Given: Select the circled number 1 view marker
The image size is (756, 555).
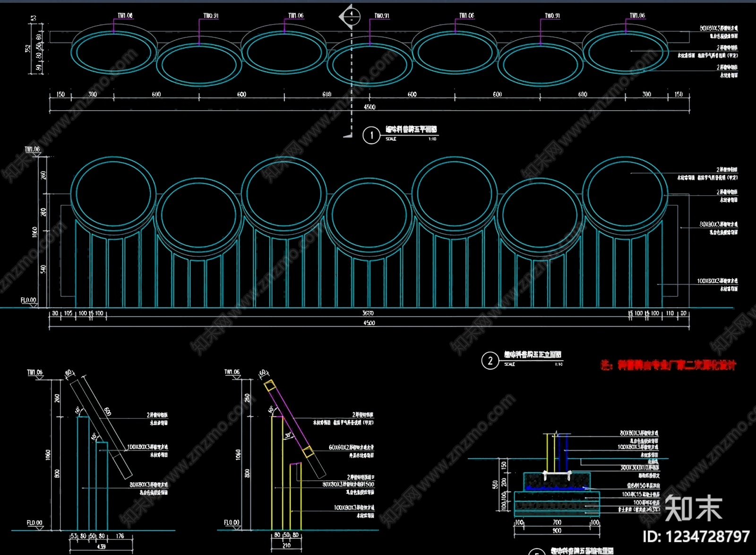Looking at the screenshot, I should 371,136.
